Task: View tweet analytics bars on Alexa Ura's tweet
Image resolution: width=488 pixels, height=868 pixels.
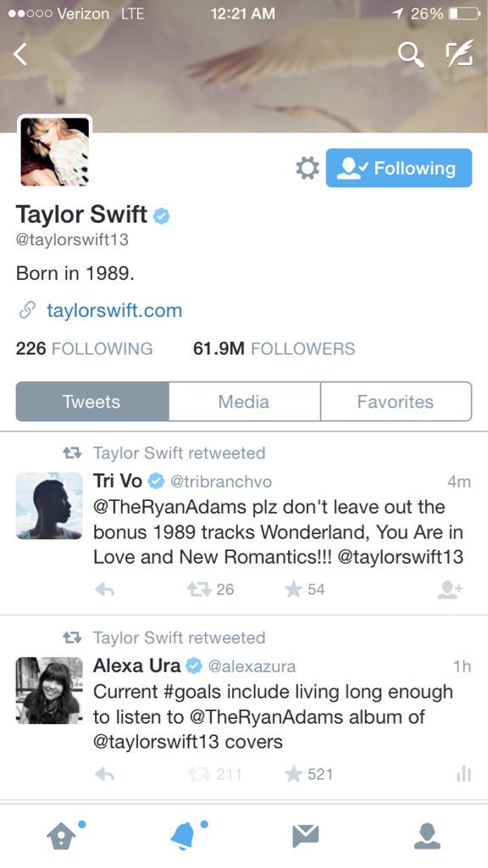Action: [x=463, y=773]
